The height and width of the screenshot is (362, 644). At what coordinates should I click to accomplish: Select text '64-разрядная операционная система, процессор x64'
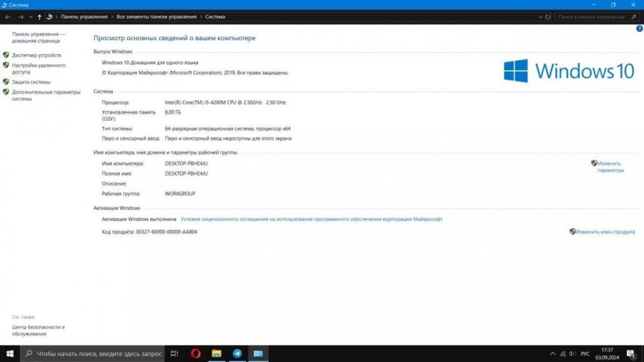pos(228,129)
